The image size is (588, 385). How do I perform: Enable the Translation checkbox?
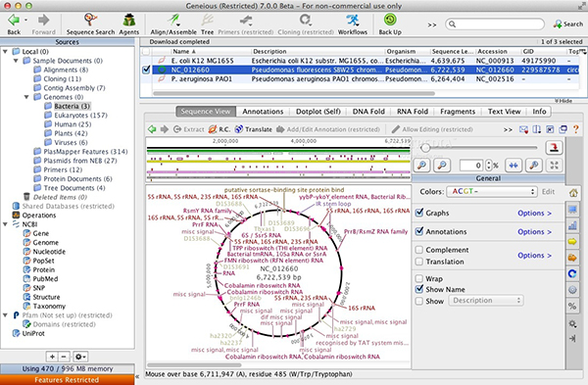pos(419,262)
